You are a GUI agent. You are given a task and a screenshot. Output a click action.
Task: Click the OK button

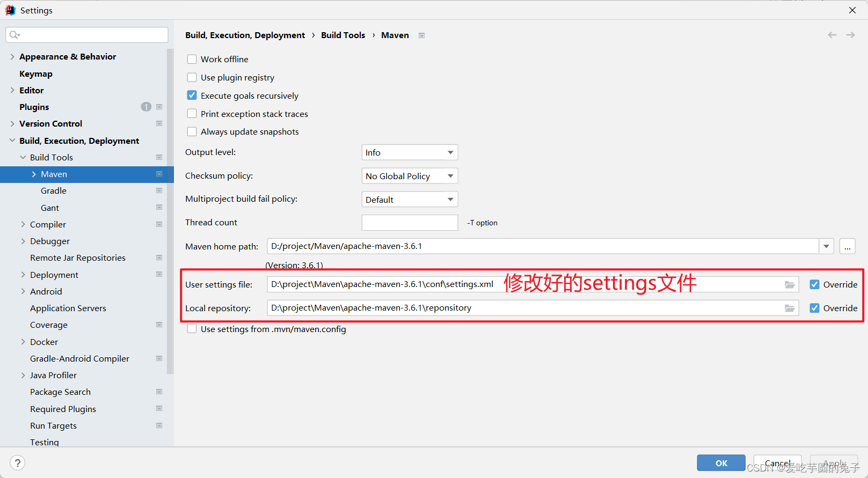(x=721, y=463)
